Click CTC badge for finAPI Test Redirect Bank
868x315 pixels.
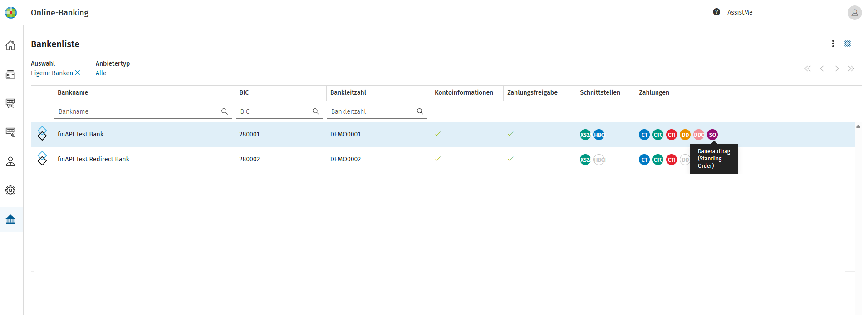click(x=658, y=160)
